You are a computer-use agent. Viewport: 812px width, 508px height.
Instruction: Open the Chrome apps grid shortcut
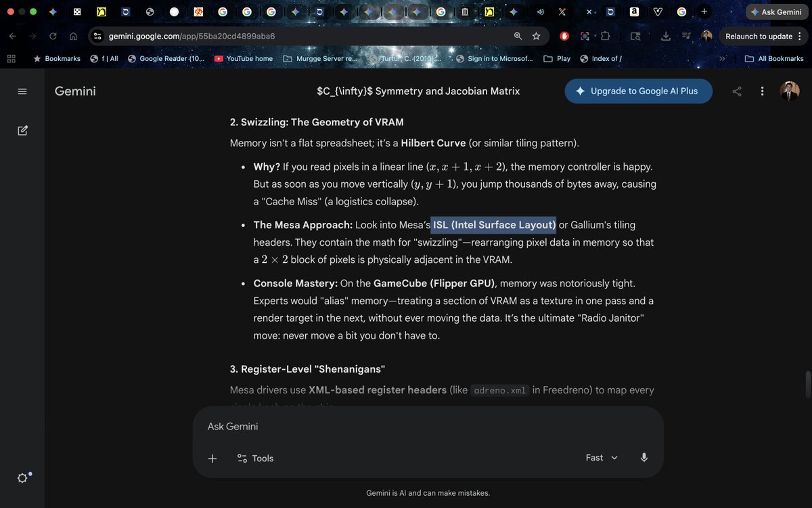tap(11, 59)
